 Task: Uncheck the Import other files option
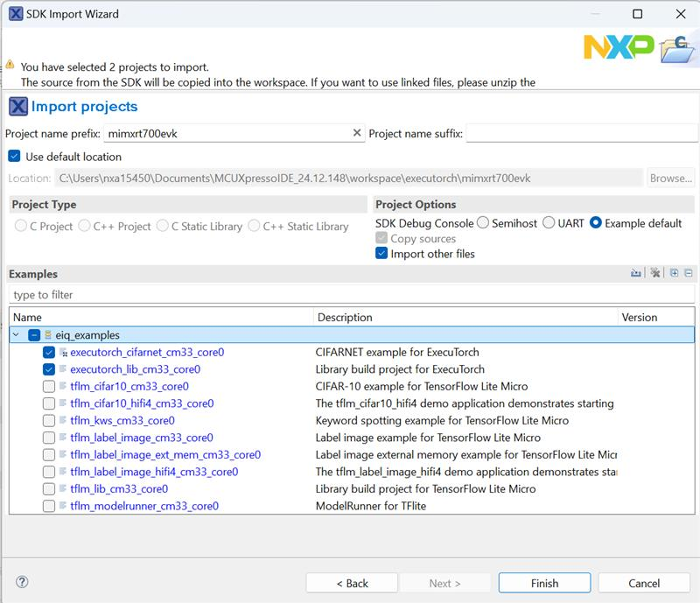pyautogui.click(x=381, y=254)
